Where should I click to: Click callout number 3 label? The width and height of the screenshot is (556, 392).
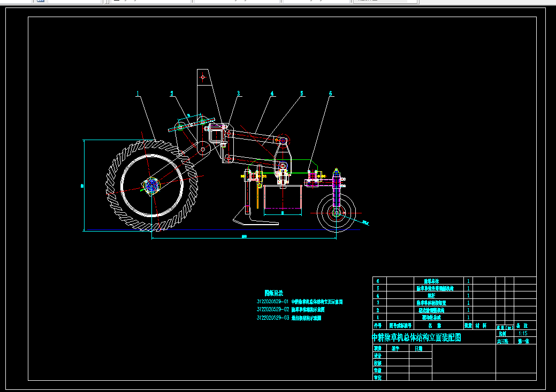pos(239,94)
